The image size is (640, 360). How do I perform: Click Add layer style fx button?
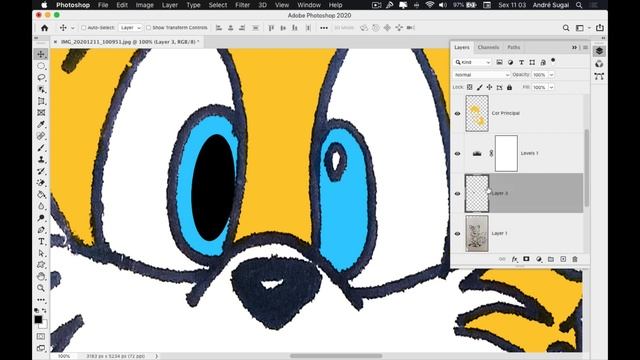pyautogui.click(x=515, y=259)
